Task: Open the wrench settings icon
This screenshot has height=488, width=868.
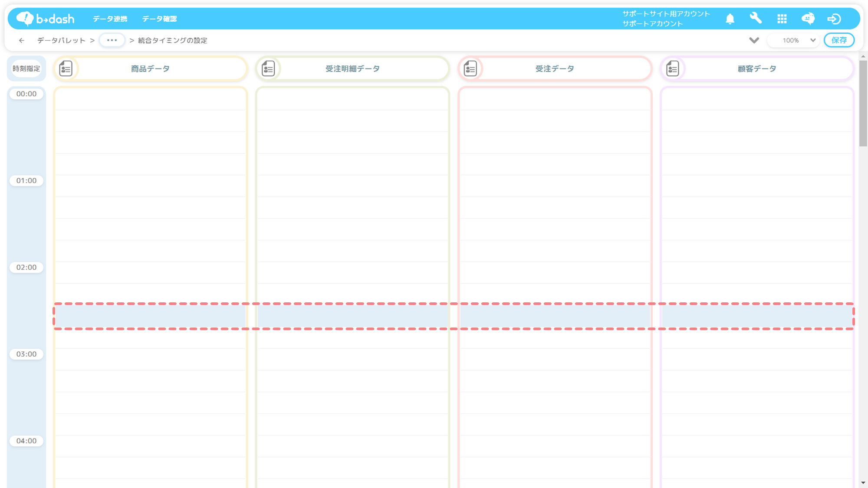Action: (756, 18)
